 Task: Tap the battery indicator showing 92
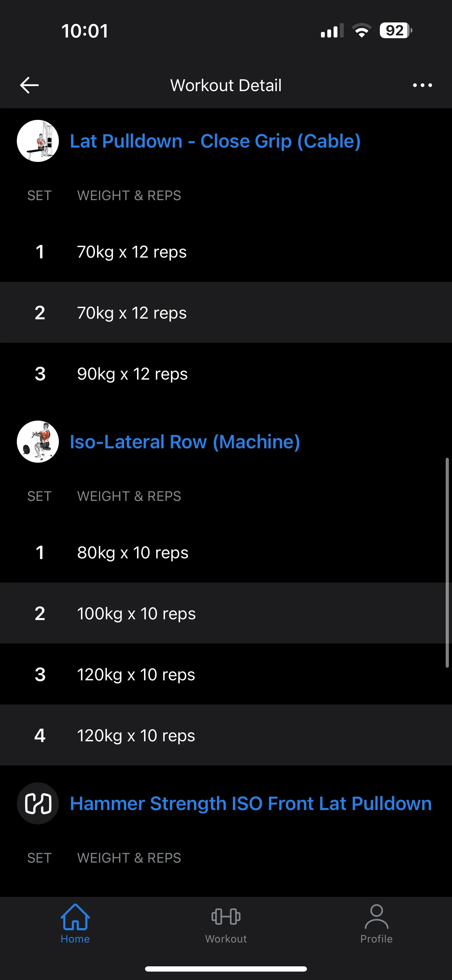tap(395, 30)
